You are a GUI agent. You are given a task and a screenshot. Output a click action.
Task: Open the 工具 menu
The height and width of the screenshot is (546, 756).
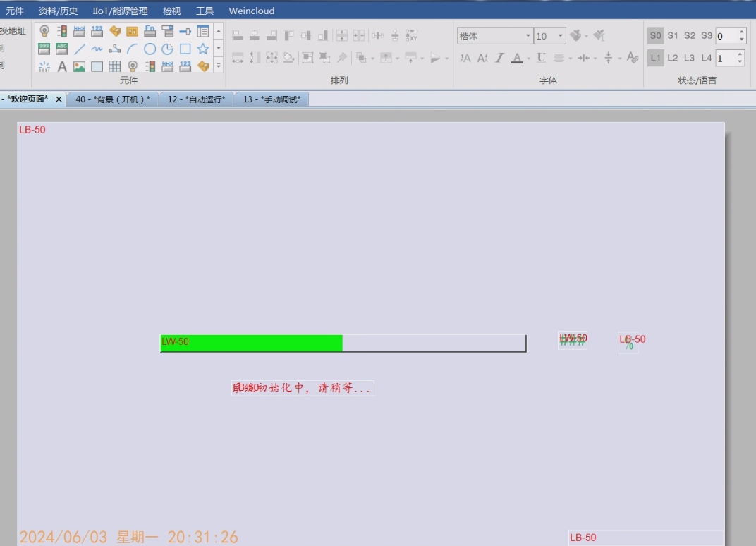point(205,11)
